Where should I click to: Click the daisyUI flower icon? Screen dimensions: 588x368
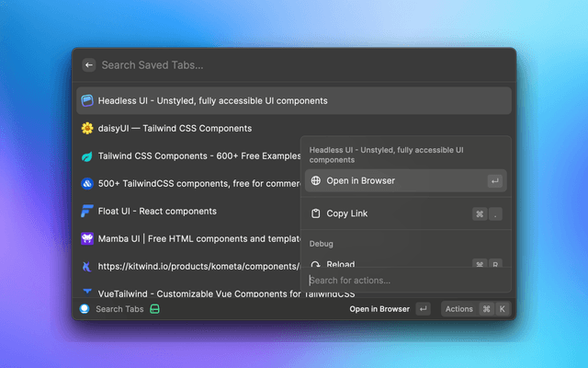point(87,128)
